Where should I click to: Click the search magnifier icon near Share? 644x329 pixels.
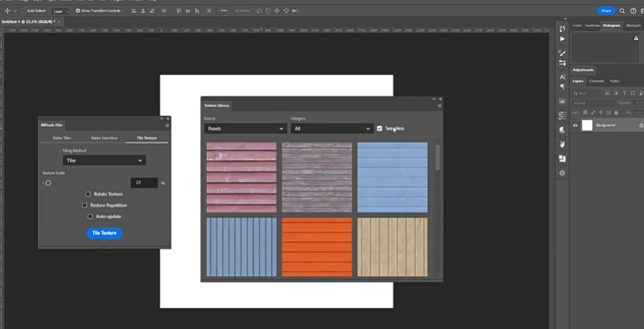(622, 11)
